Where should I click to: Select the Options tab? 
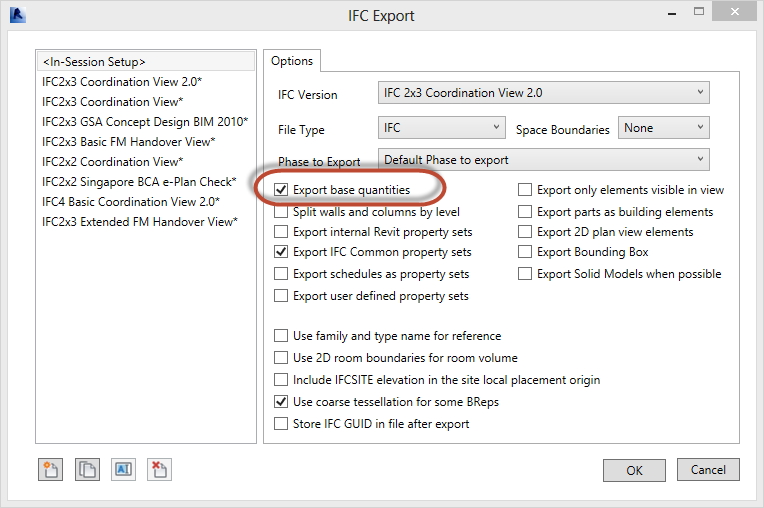pos(292,61)
